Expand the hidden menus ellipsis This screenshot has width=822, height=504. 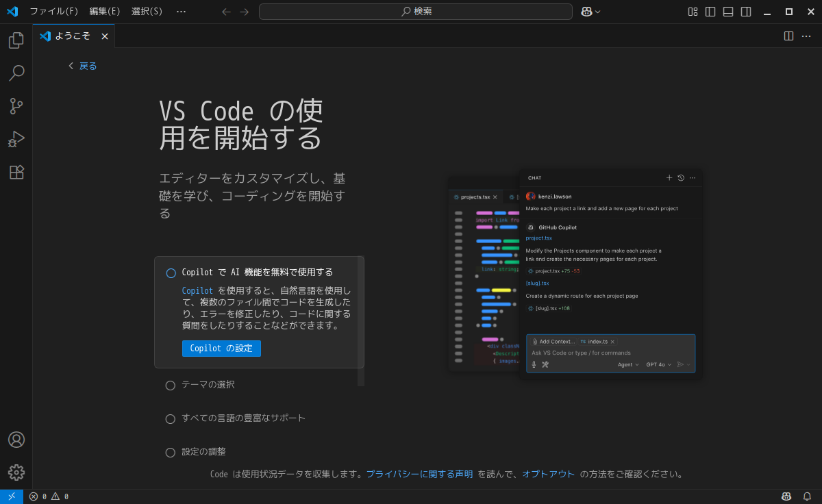(181, 12)
